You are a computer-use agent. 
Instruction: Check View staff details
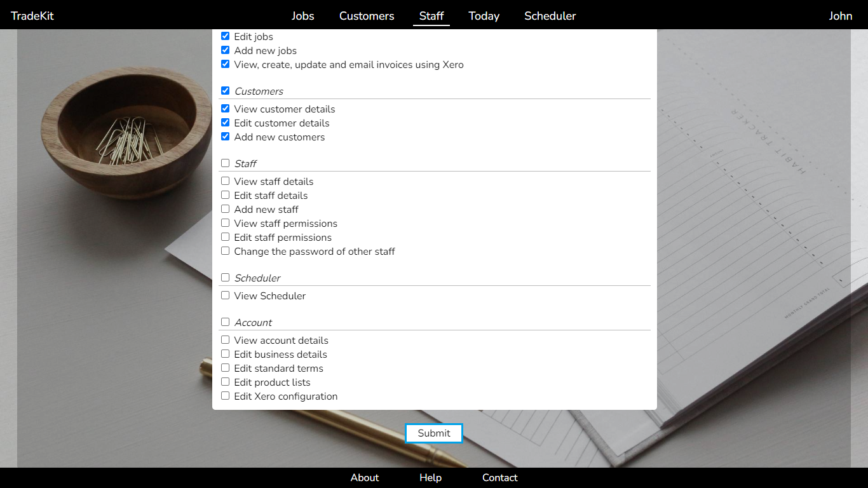point(225,181)
